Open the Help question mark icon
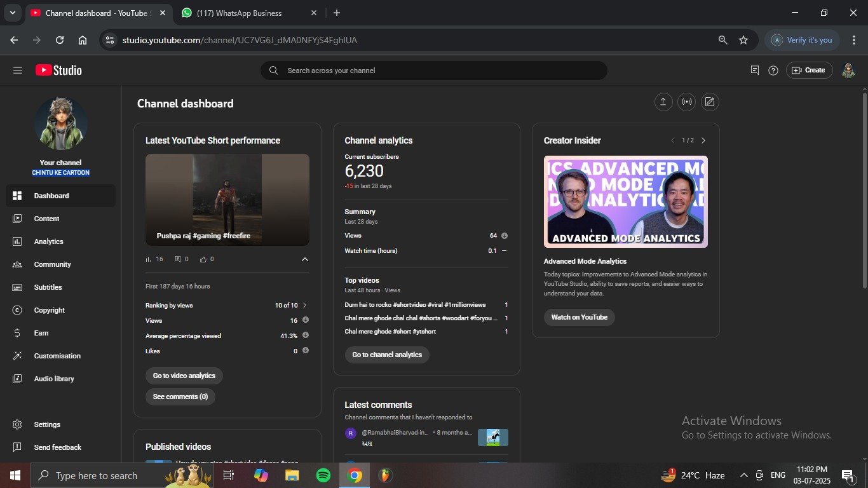Image resolution: width=868 pixels, height=488 pixels. coord(773,71)
